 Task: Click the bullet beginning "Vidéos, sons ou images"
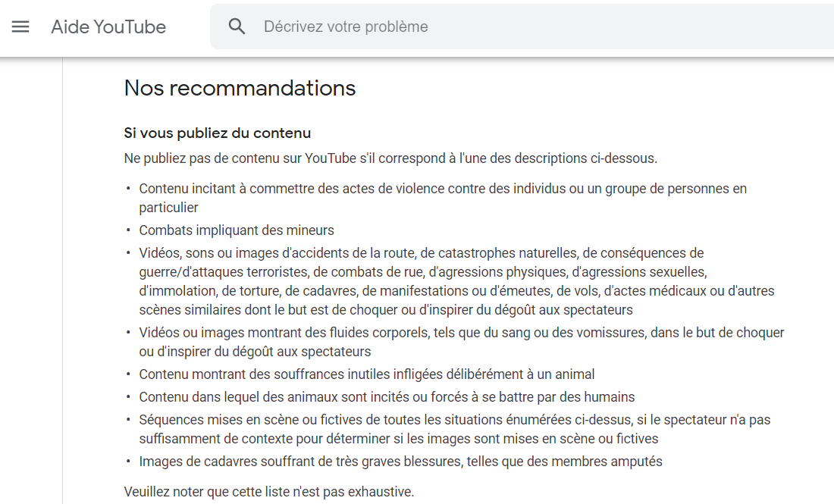coord(421,253)
